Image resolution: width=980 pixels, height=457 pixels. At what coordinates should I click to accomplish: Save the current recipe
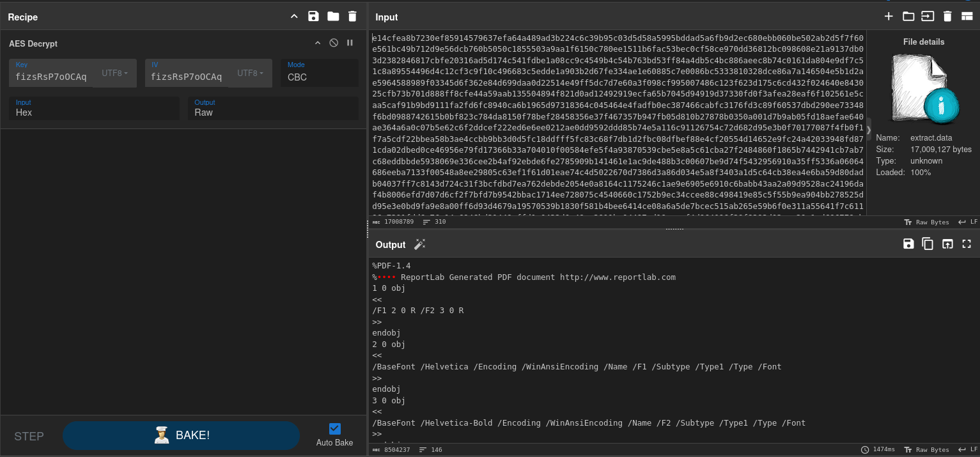pos(313,17)
